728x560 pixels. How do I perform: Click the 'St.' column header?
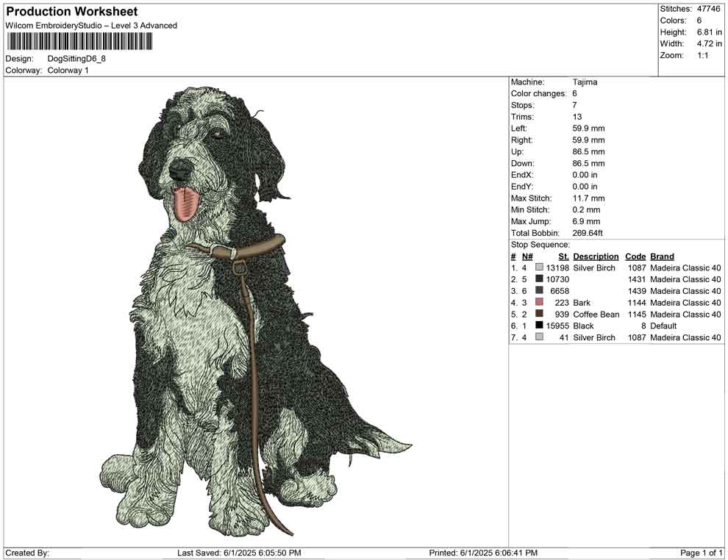coord(563,256)
